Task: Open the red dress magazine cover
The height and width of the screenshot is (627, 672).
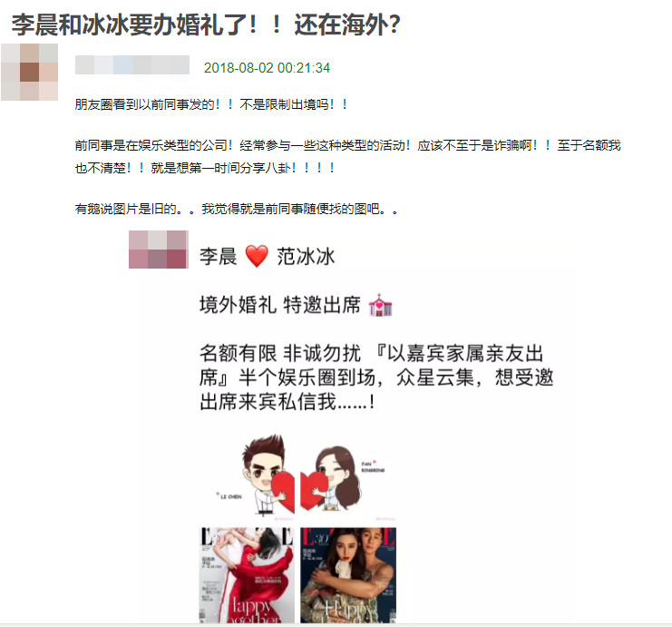Action: pyautogui.click(x=247, y=575)
